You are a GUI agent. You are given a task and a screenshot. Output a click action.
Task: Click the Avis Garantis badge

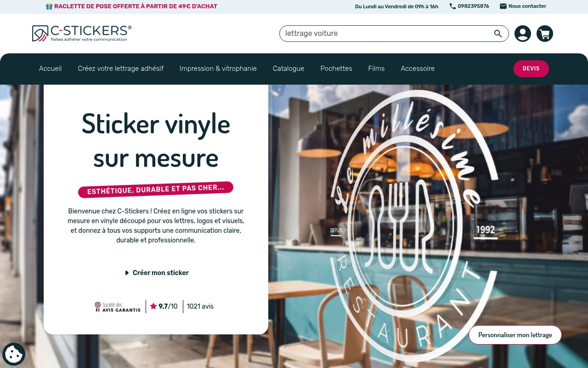click(x=118, y=307)
